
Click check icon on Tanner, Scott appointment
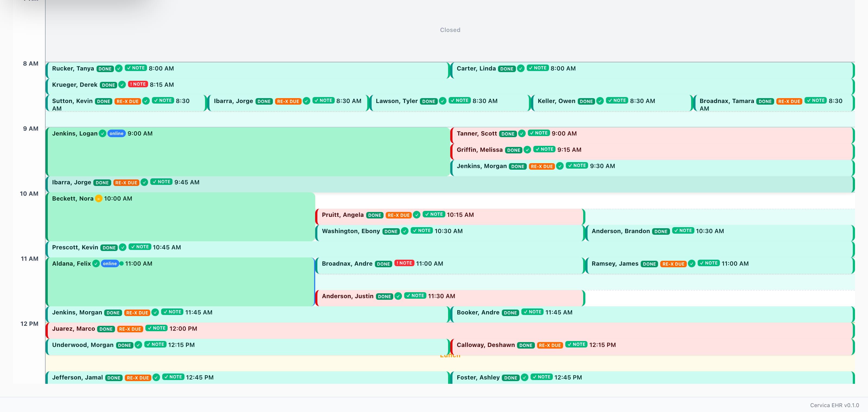coord(522,133)
